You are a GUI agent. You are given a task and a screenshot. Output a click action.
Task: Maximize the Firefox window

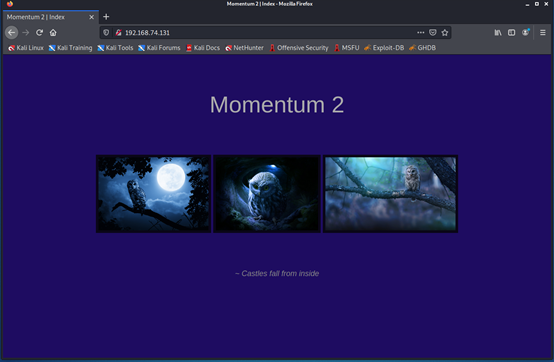tap(537, 4)
